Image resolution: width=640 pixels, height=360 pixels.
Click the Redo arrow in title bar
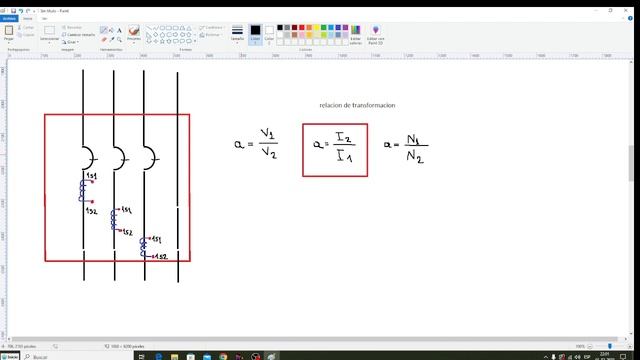pos(28,11)
